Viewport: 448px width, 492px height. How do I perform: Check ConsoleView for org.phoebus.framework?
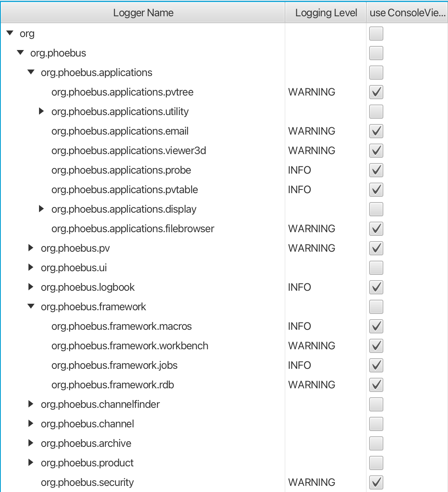(376, 307)
